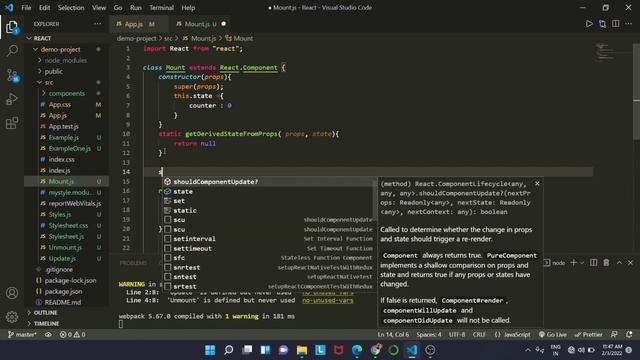
Task: Open notifications bell in status bar
Action: click(x=629, y=335)
